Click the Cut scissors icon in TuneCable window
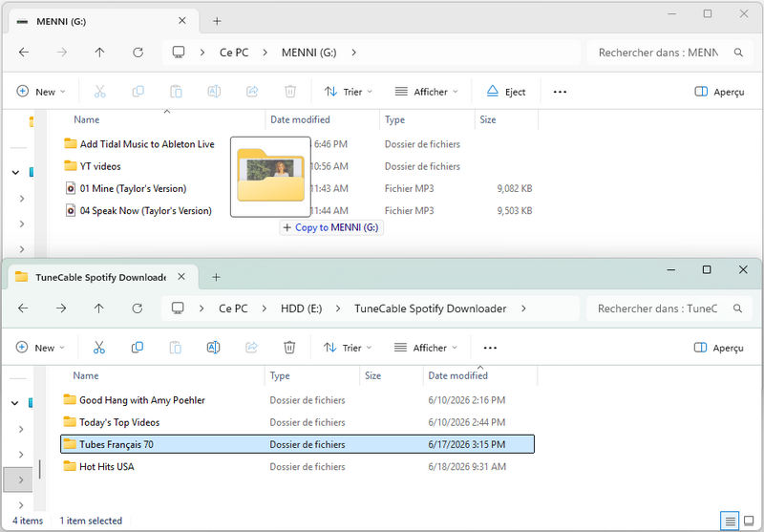Image resolution: width=764 pixels, height=532 pixels. [x=99, y=348]
